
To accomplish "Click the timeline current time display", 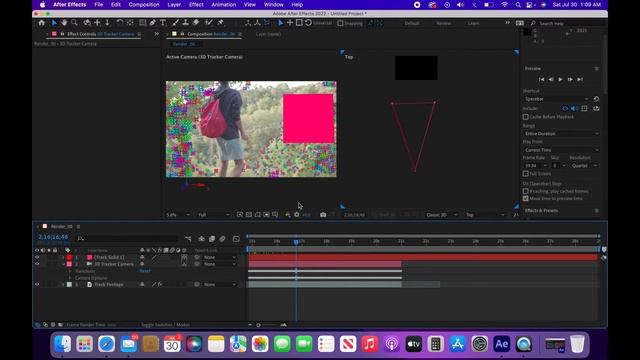I will tap(53, 237).
